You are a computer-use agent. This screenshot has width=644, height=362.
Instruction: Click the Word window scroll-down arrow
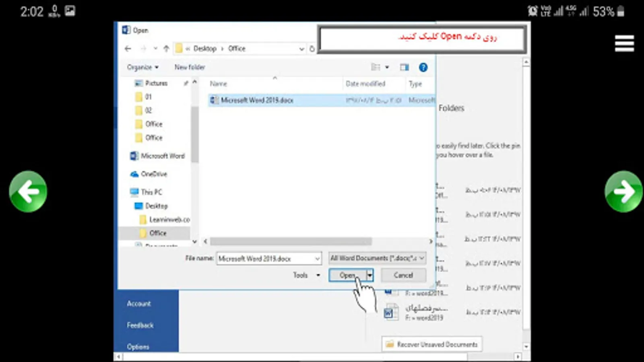[526, 346]
